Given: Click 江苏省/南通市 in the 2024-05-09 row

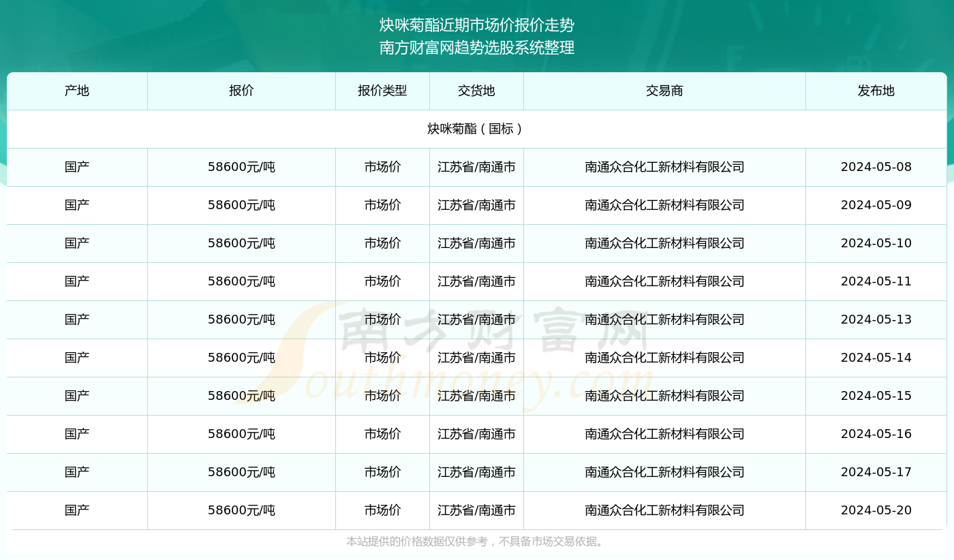Looking at the screenshot, I should pyautogui.click(x=476, y=205).
